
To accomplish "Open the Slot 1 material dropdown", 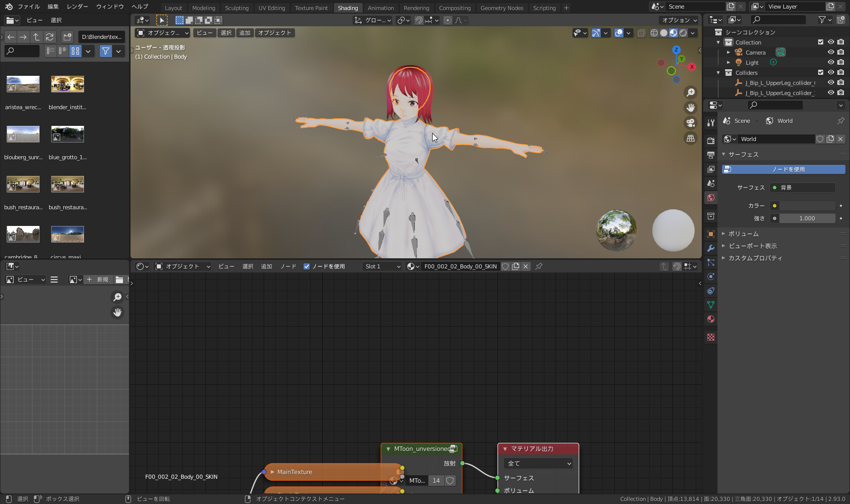I will click(x=382, y=266).
